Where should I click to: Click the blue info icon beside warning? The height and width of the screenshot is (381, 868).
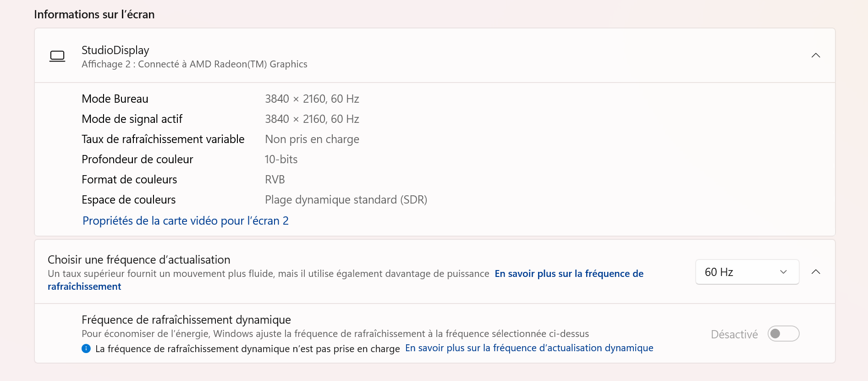point(86,348)
